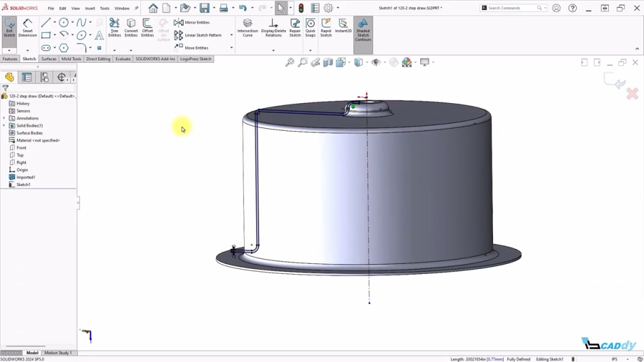The height and width of the screenshot is (362, 644).
Task: Switch to the Surfaces tab
Action: 49,59
